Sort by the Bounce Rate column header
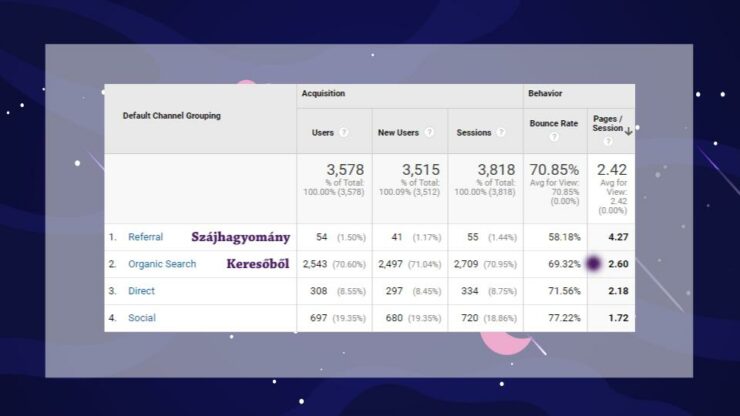The height and width of the screenshot is (416, 740). point(554,123)
